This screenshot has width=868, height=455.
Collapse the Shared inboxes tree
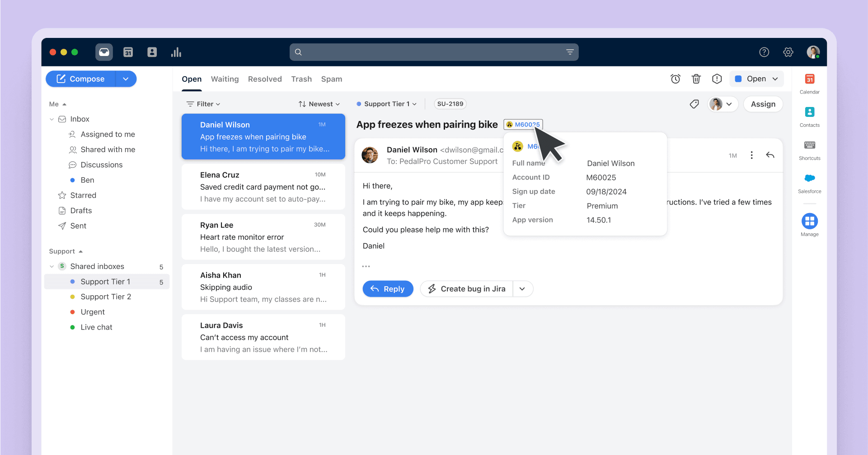pos(52,267)
